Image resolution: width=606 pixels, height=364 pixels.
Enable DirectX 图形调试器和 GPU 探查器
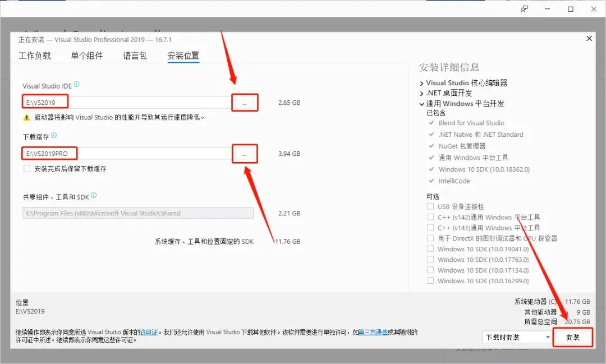(430, 238)
